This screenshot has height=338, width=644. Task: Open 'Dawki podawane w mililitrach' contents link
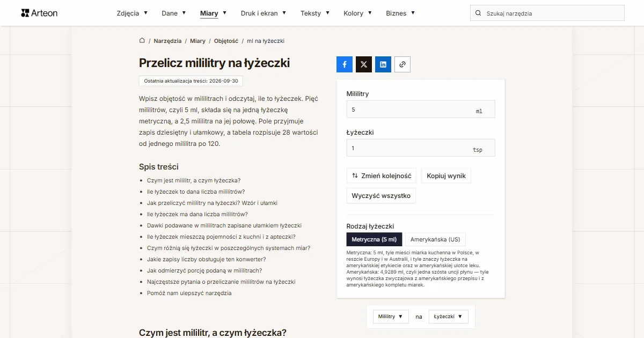[x=224, y=225]
